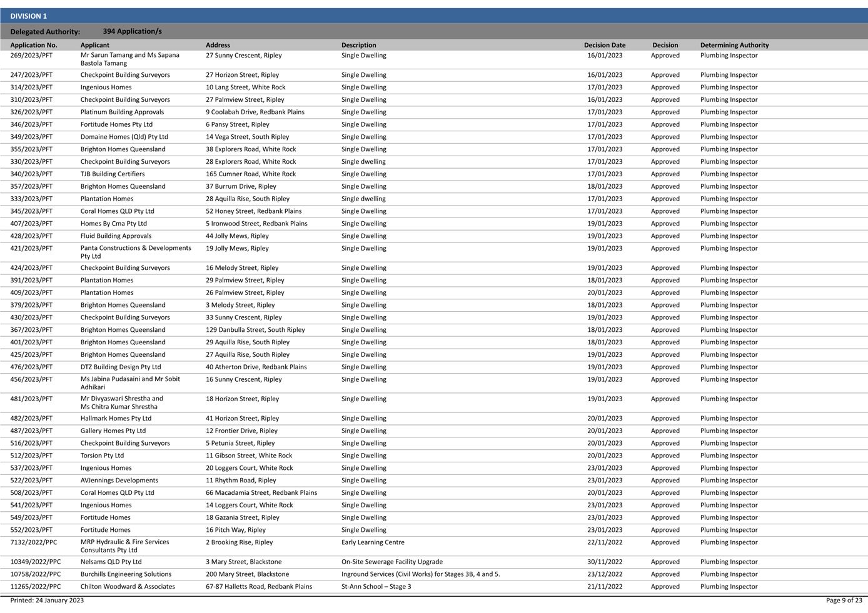
Task: Click applicant 'Fortitude Homes Pty Ltd'
Action: point(116,124)
